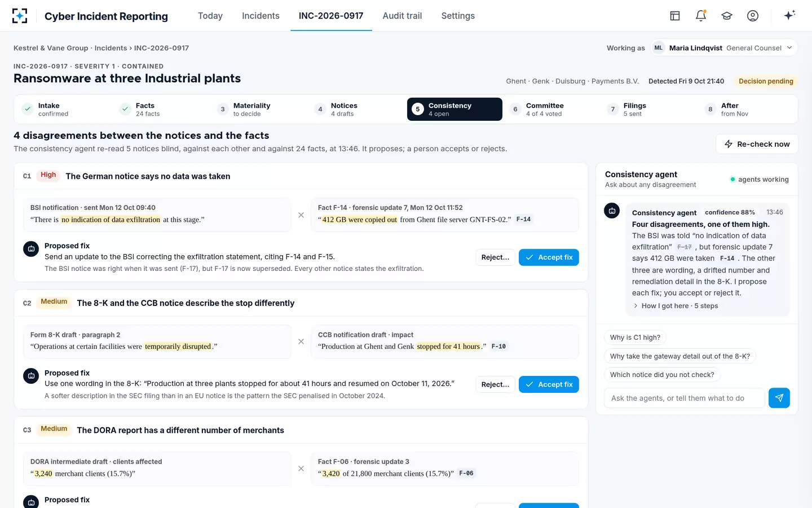The width and height of the screenshot is (812, 508).
Task: Open the Incidents tab
Action: [261, 16]
